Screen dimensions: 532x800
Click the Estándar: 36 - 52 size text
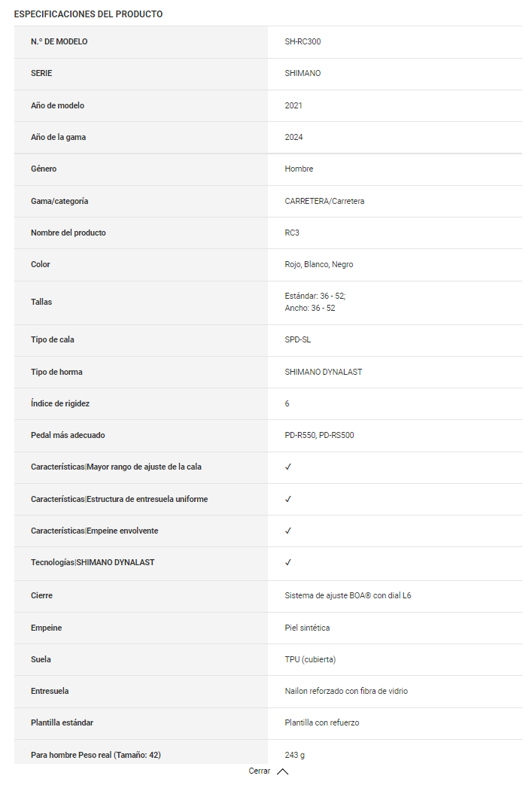tap(315, 296)
